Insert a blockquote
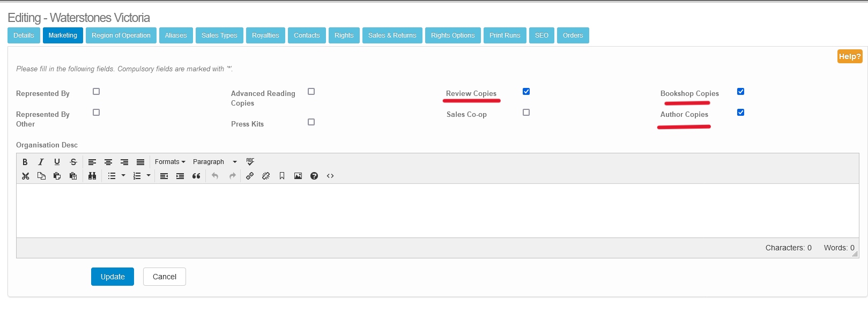The image size is (868, 312). point(196,176)
